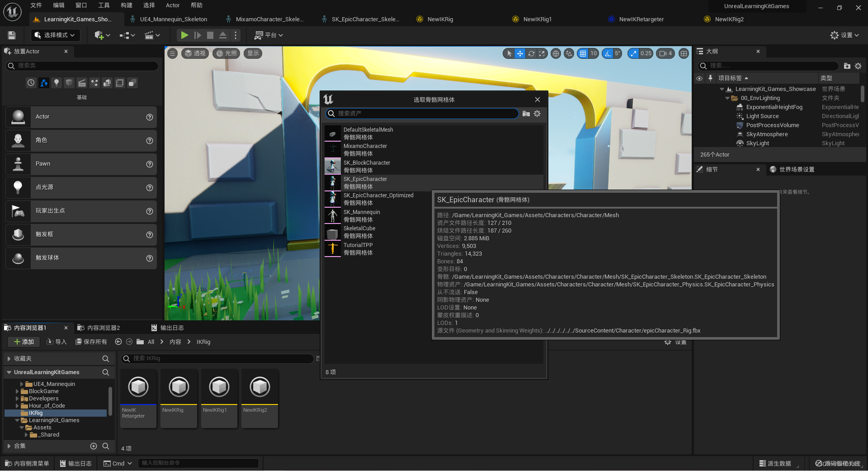Click the 添加 add button
The height and width of the screenshot is (471, 868).
click(x=24, y=342)
